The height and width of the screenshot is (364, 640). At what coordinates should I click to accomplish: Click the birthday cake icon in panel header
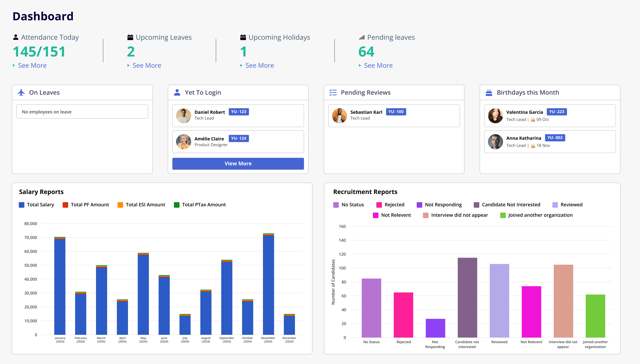point(489,93)
